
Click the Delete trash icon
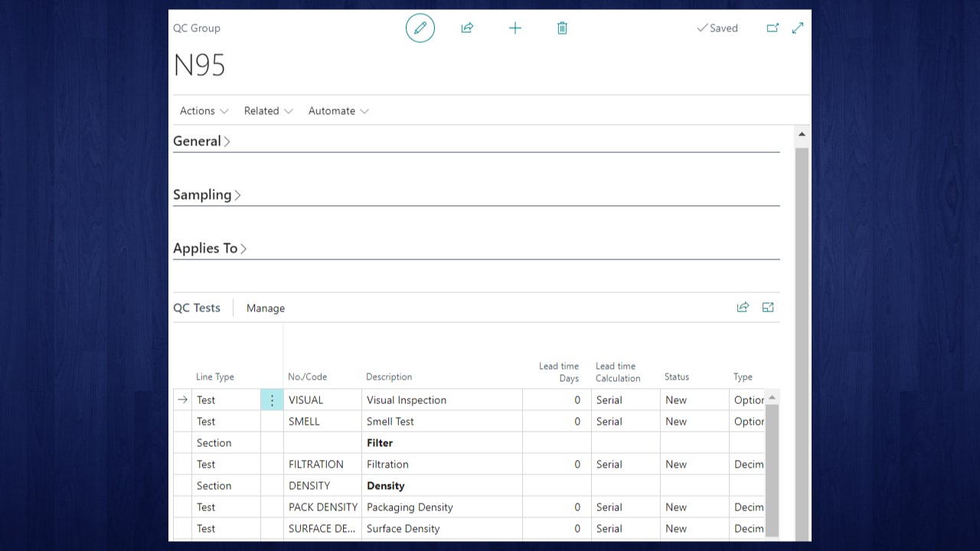pos(562,28)
